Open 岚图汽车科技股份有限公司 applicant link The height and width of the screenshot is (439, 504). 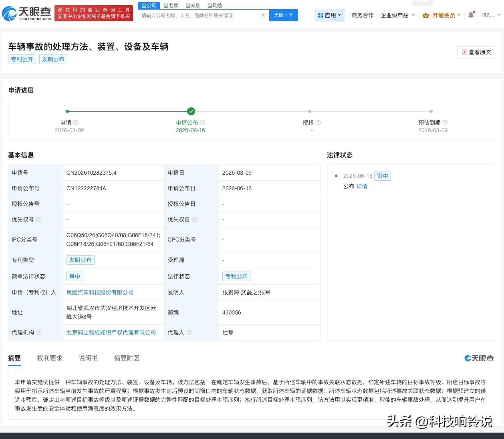coord(100,292)
